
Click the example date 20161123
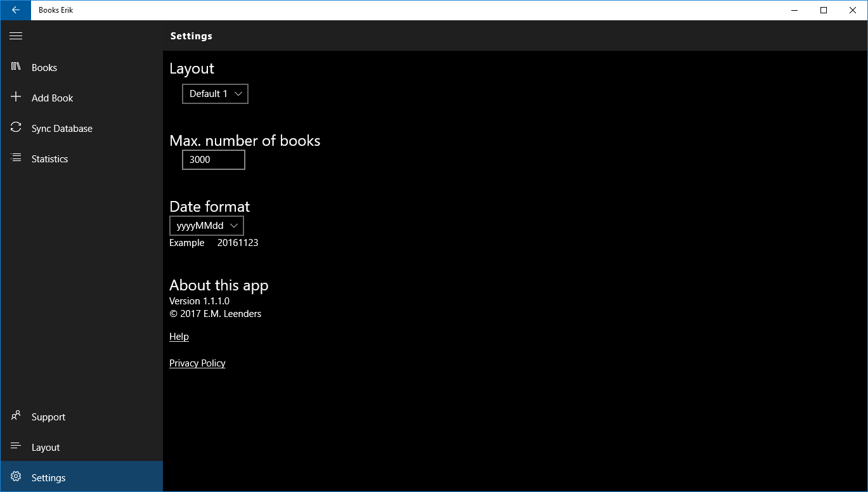click(238, 243)
